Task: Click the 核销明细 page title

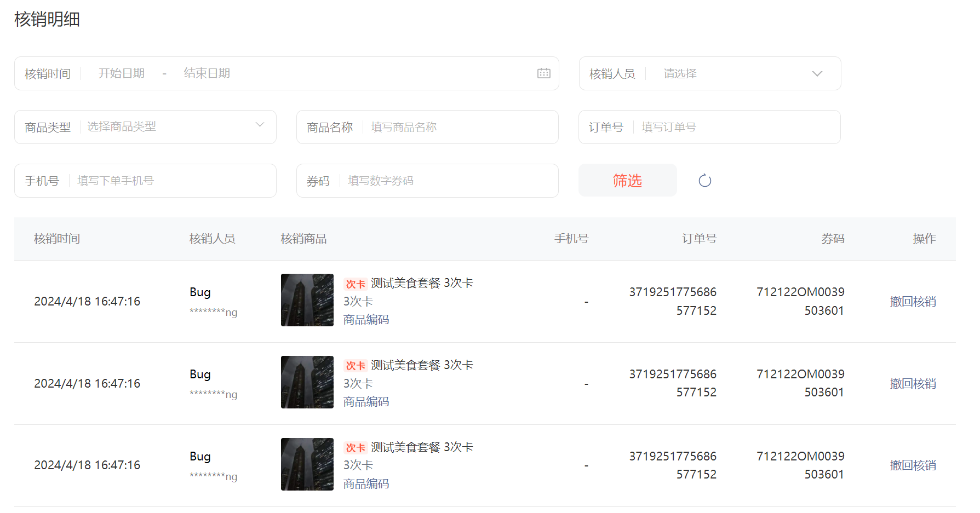Action: [x=47, y=19]
